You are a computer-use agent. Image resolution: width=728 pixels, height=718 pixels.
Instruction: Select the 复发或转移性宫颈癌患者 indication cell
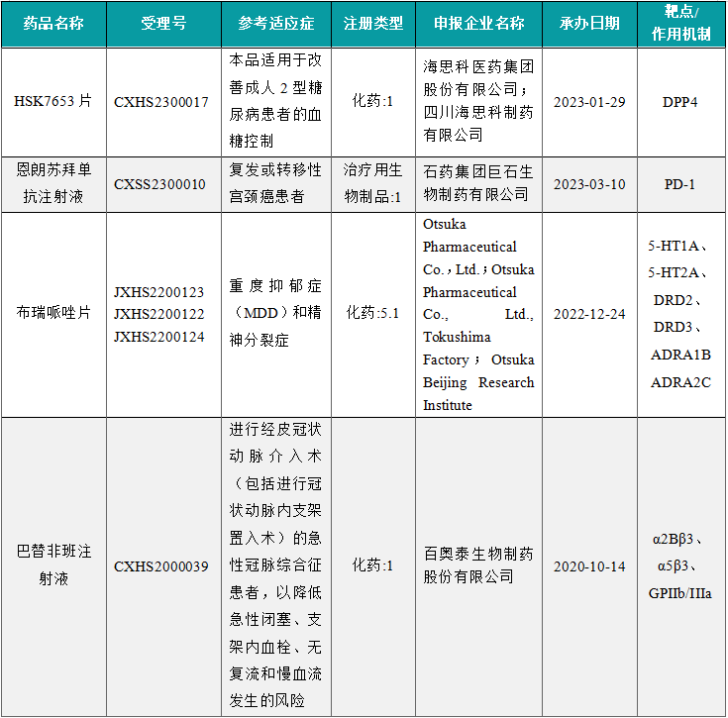point(276,184)
